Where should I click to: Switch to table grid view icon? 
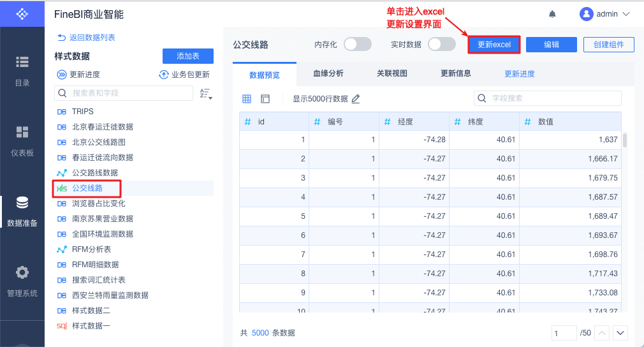click(247, 99)
